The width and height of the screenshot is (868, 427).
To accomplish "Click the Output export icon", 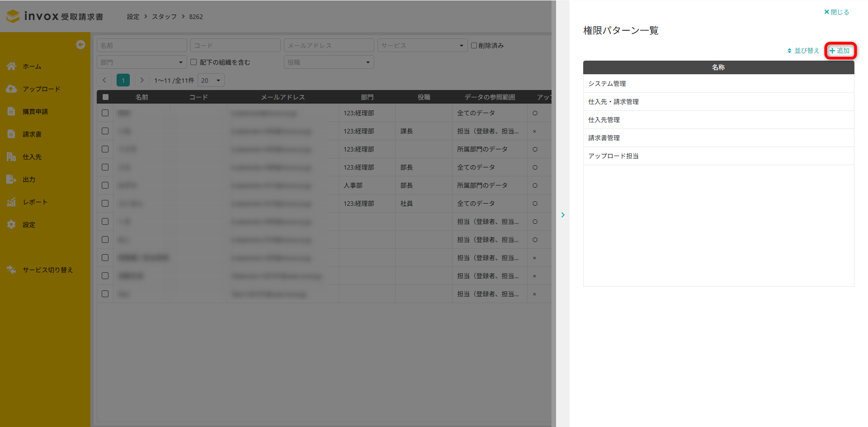I will (x=11, y=179).
